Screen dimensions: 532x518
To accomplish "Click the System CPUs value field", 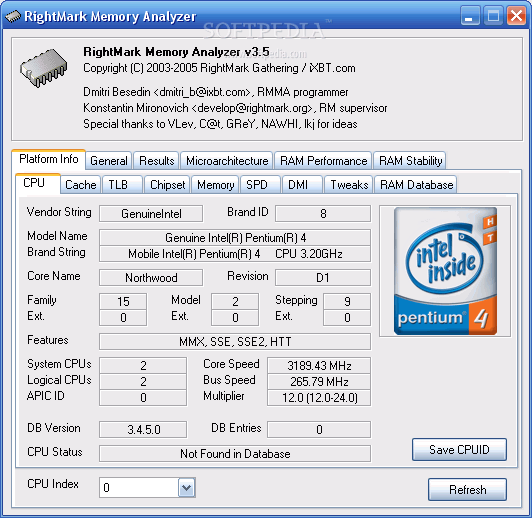I will (143, 365).
